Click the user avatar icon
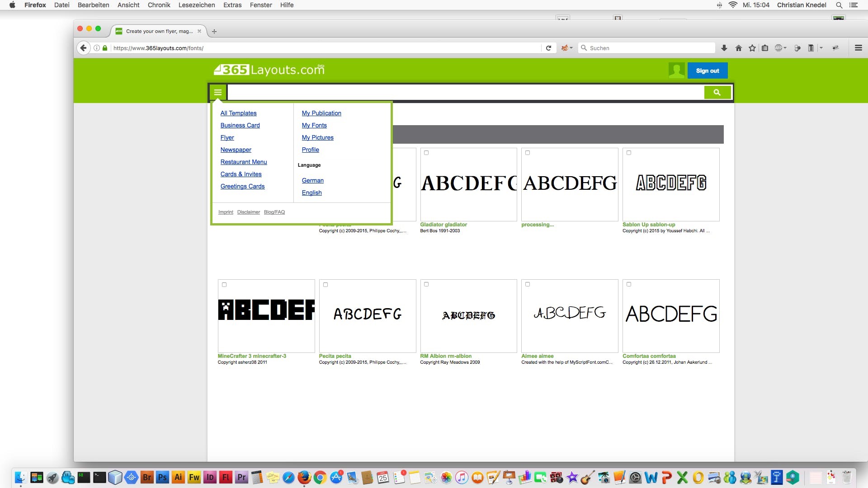This screenshot has width=868, height=488. [676, 70]
